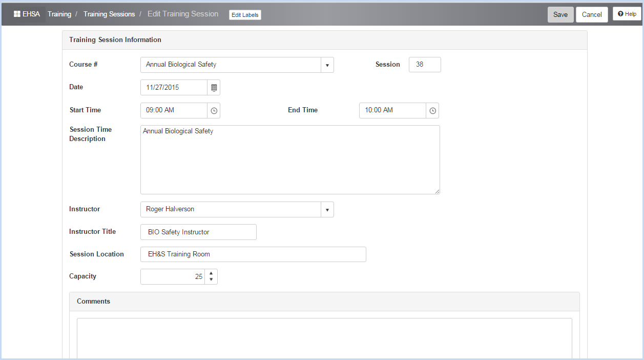Viewport: 644px width, 360px height.
Task: Click the Instructor Title label
Action: click(93, 232)
